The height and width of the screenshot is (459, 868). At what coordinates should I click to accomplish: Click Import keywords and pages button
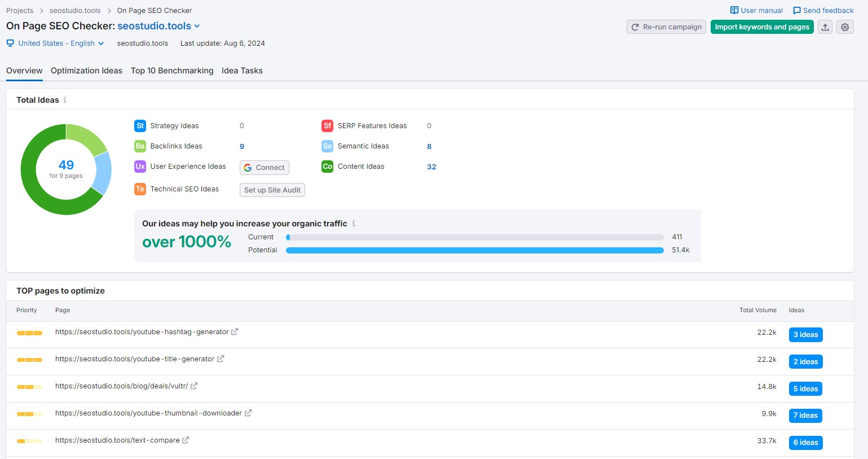[x=762, y=27]
